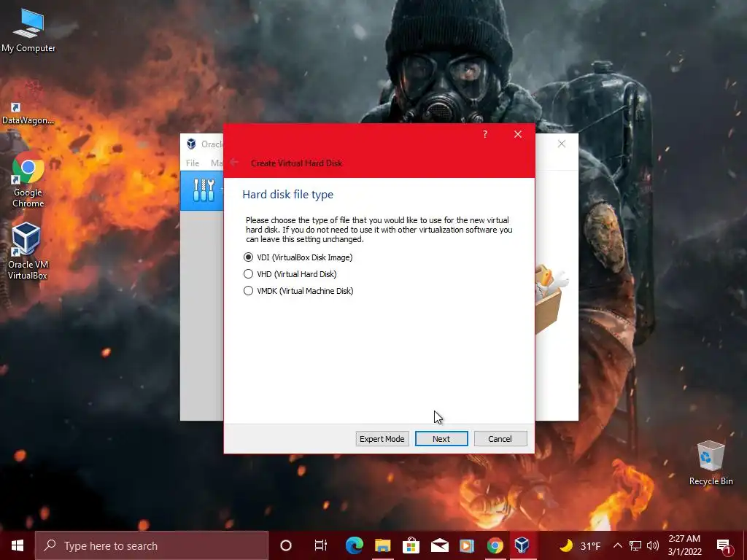Select Oracle VM VirtualBox desktop shortcut
This screenshot has width=747, height=560.
(27, 251)
